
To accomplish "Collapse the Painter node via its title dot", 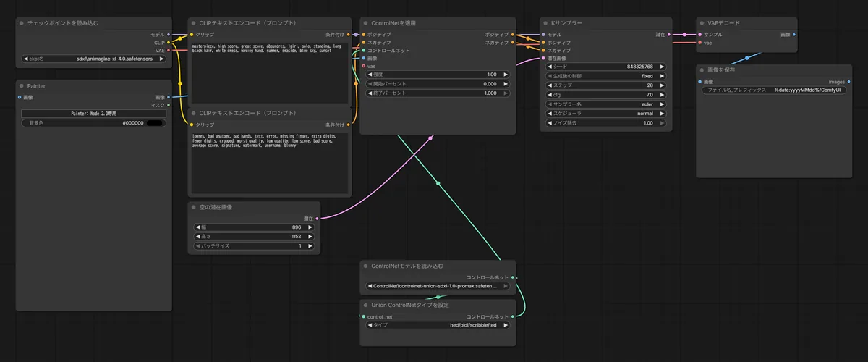I will click(x=22, y=86).
